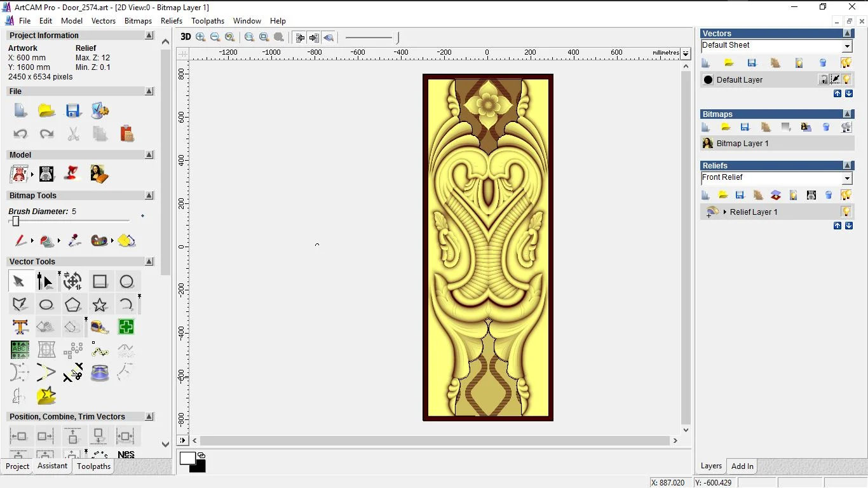Image resolution: width=868 pixels, height=488 pixels.
Task: Select the star shape vector tool
Action: (100, 304)
